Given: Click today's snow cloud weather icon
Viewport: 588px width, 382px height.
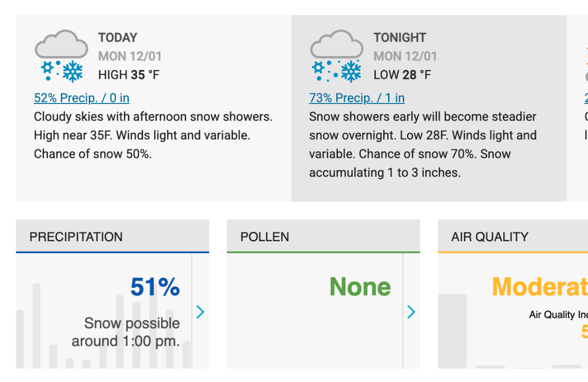Looking at the screenshot, I should (61, 55).
